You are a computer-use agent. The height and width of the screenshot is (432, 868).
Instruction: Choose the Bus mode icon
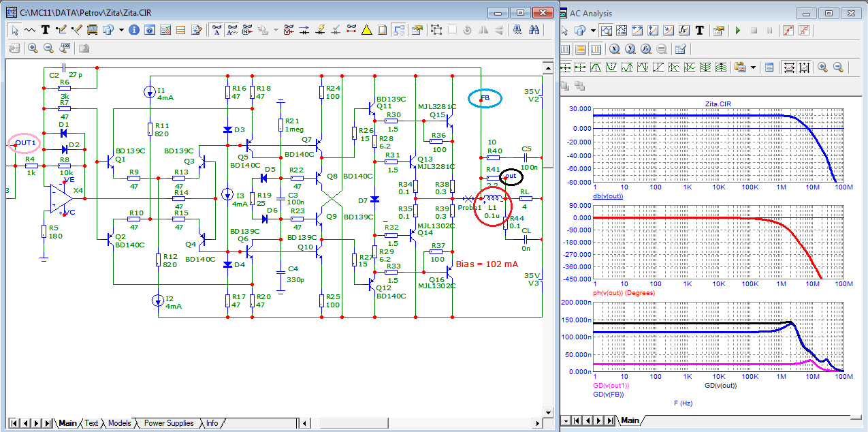[x=91, y=30]
